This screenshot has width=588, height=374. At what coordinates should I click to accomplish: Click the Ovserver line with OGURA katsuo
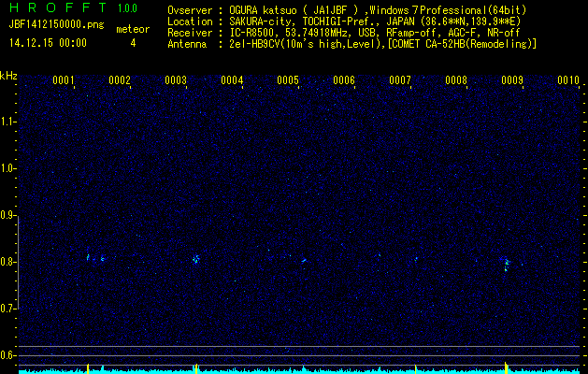(x=347, y=10)
